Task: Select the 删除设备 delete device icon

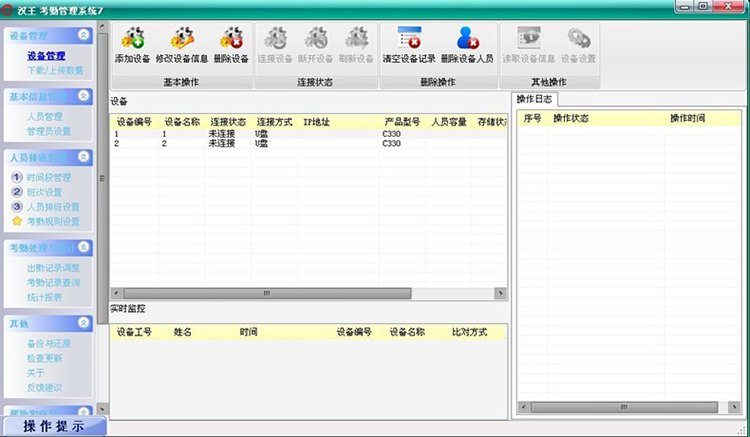Action: pyautogui.click(x=231, y=38)
